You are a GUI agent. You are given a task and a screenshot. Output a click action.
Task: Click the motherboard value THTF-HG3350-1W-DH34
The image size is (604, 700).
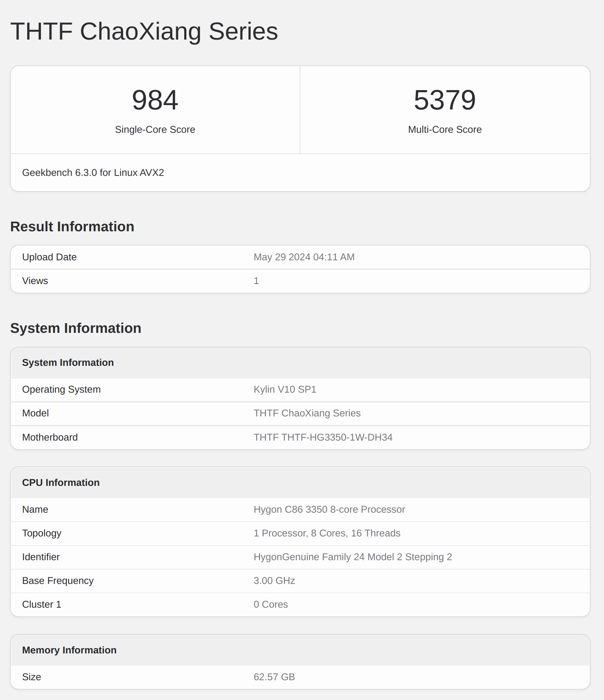pos(323,437)
